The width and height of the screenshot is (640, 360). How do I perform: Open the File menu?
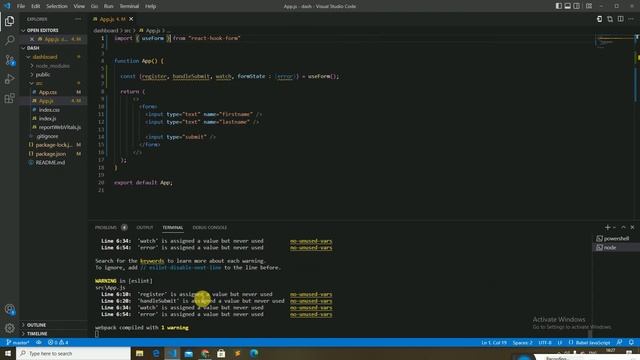pyautogui.click(x=21, y=6)
